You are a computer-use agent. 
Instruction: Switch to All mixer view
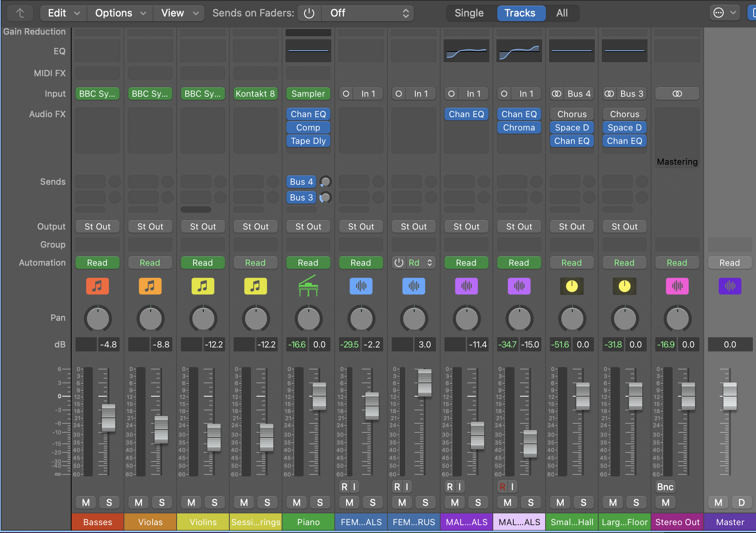[x=562, y=13]
